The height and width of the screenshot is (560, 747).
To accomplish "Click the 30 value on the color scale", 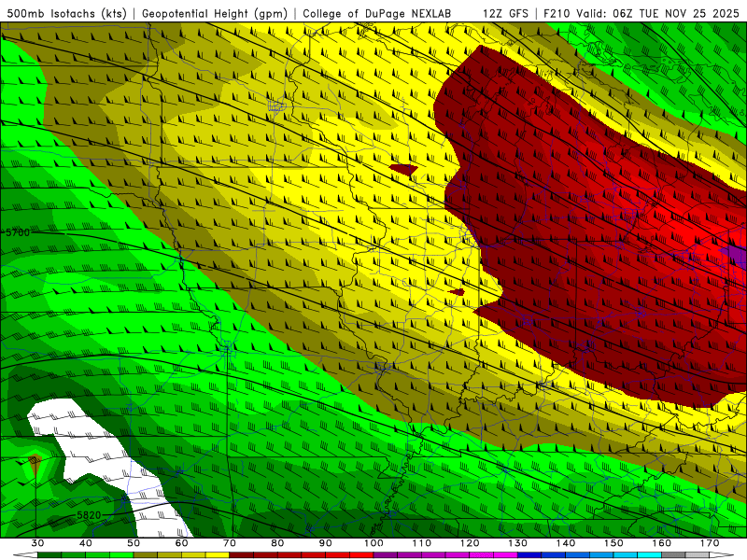I will [37, 543].
